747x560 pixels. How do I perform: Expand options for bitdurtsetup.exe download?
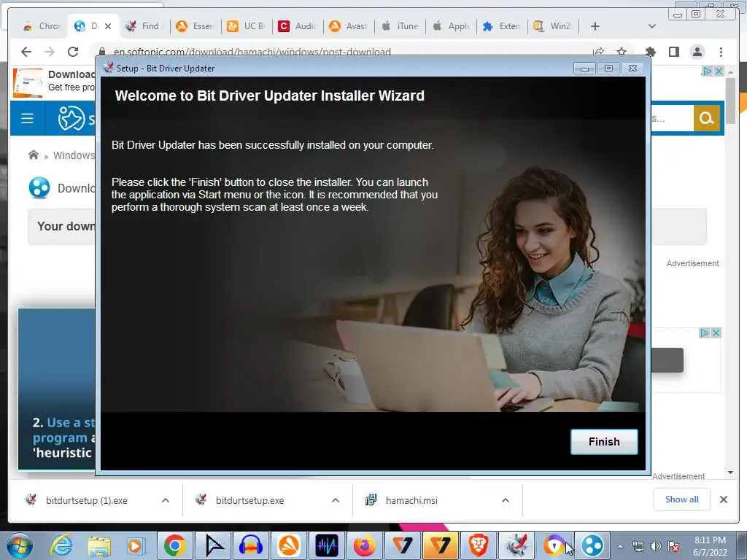[x=336, y=500]
